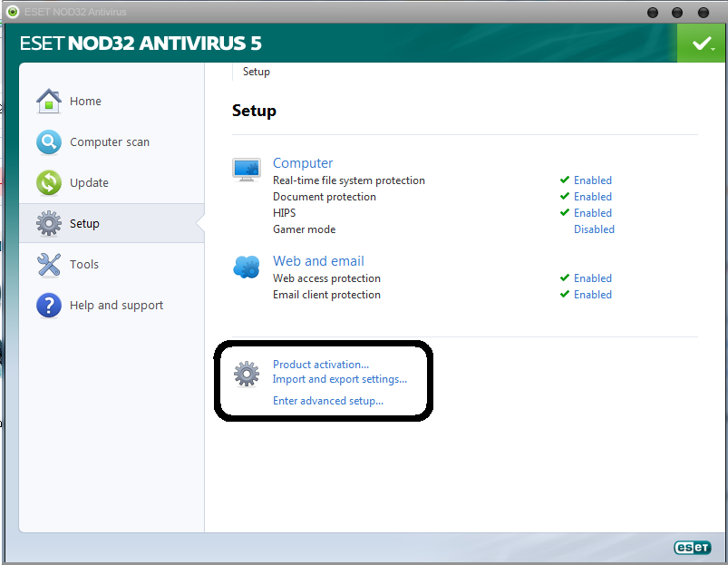Toggle Web access protection Enabled status
728x565 pixels.
(592, 278)
